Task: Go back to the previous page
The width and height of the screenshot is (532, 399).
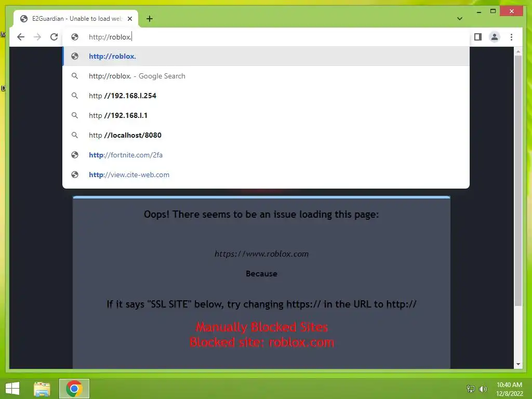Action: 21,37
